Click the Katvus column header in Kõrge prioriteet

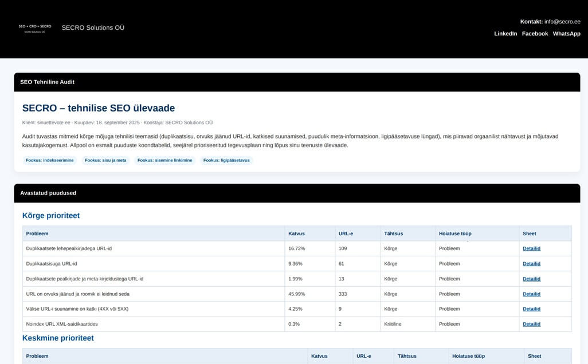[296, 234]
